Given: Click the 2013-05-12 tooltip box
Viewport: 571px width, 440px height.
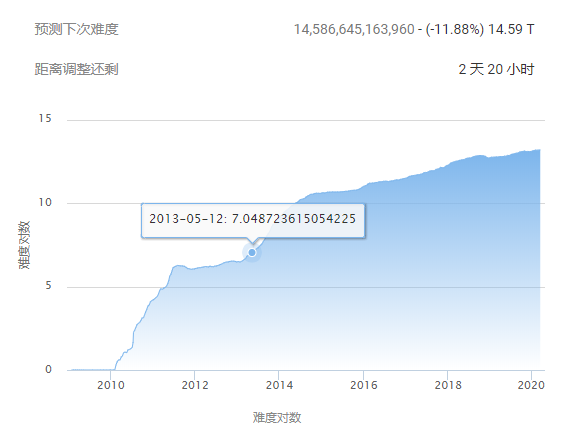Looking at the screenshot, I should click(x=253, y=221).
